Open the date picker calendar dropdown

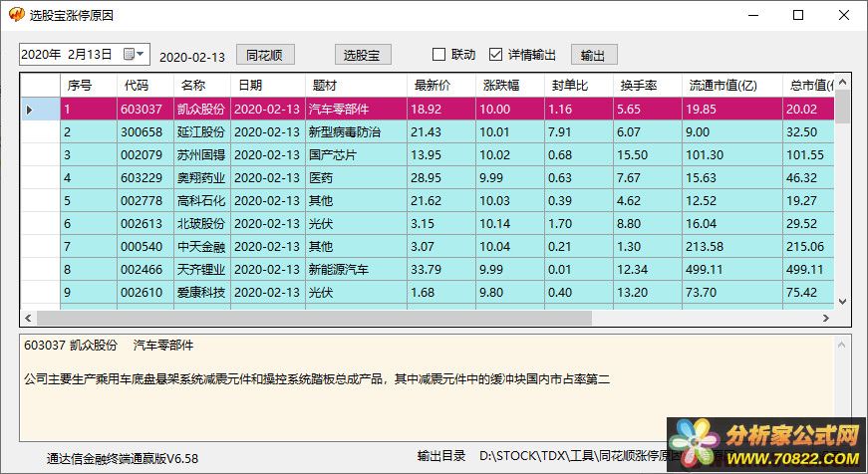click(x=134, y=54)
